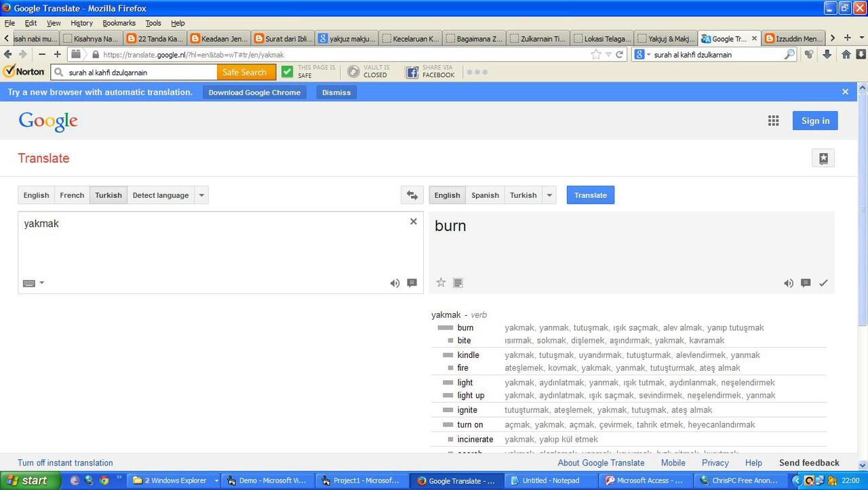The width and height of the screenshot is (868, 490).
Task: Select all translation text icon
Action: [x=458, y=283]
